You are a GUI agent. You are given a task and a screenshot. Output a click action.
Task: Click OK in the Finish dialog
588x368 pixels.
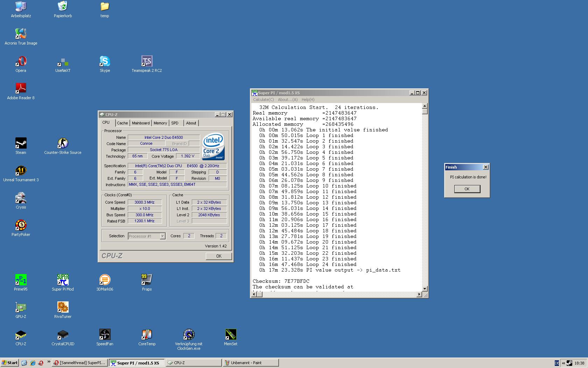[x=467, y=189]
